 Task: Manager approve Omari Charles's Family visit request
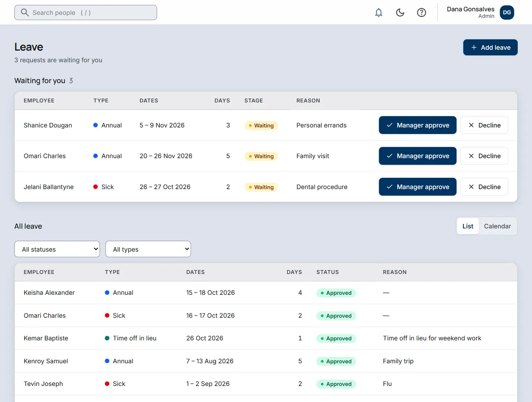click(417, 156)
